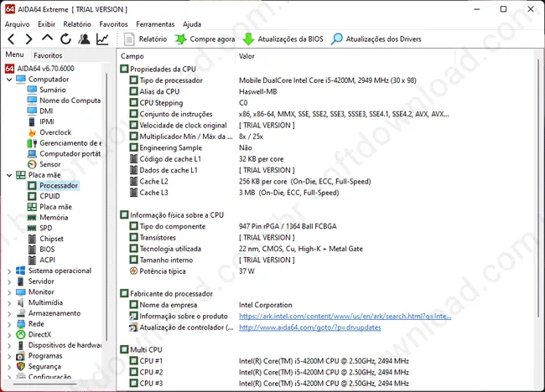The width and height of the screenshot is (545, 392).
Task: Click the Computador portátil laptop icon
Action: [x=32, y=154]
